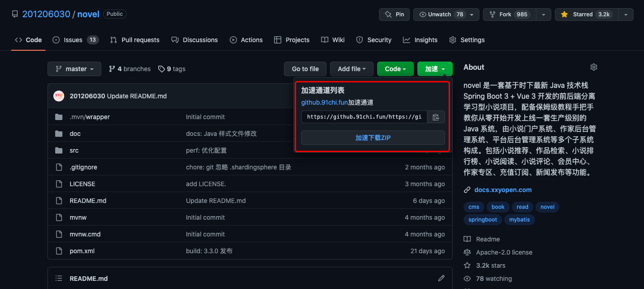Open the Apache-2.0 license link

(x=504, y=252)
